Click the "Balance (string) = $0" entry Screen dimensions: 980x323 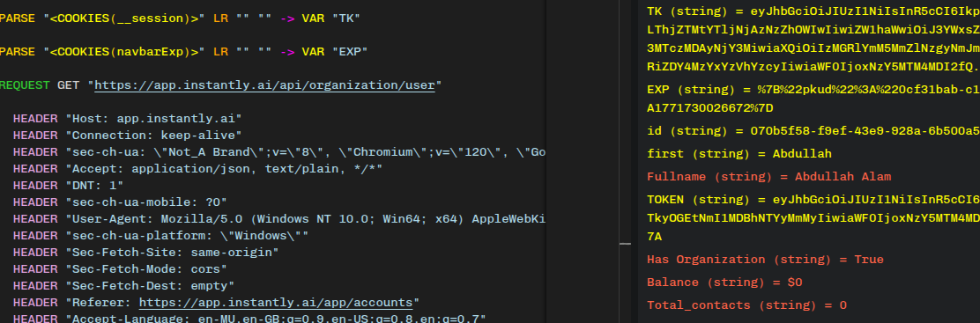point(725,283)
